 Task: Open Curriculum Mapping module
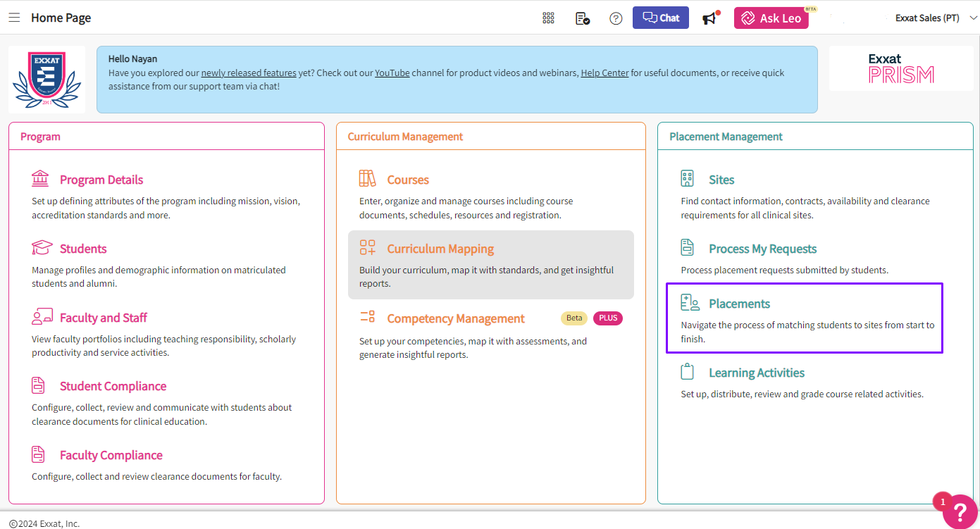[440, 249]
